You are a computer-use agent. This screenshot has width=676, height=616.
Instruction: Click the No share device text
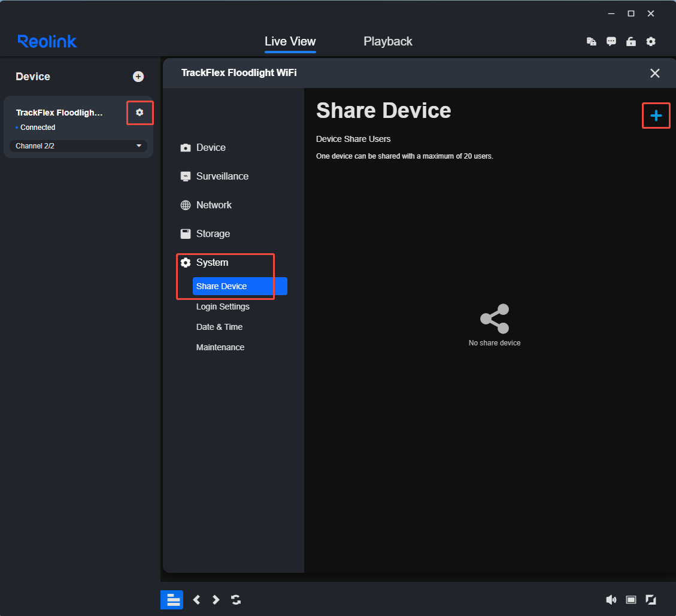pos(495,342)
